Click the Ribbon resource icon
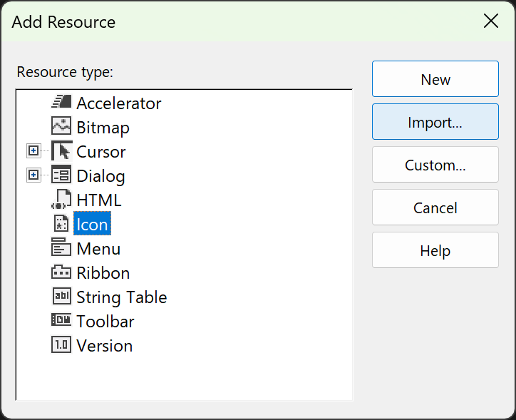 pos(61,272)
